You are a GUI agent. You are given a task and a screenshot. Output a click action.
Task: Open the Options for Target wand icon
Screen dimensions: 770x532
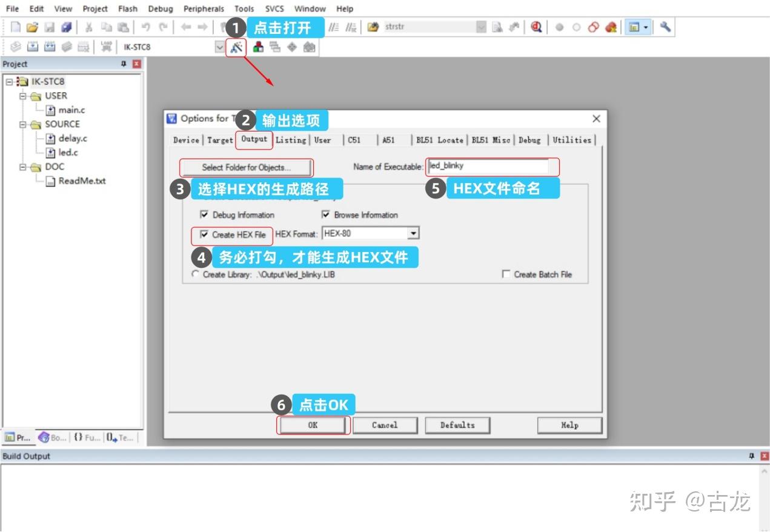tap(236, 47)
